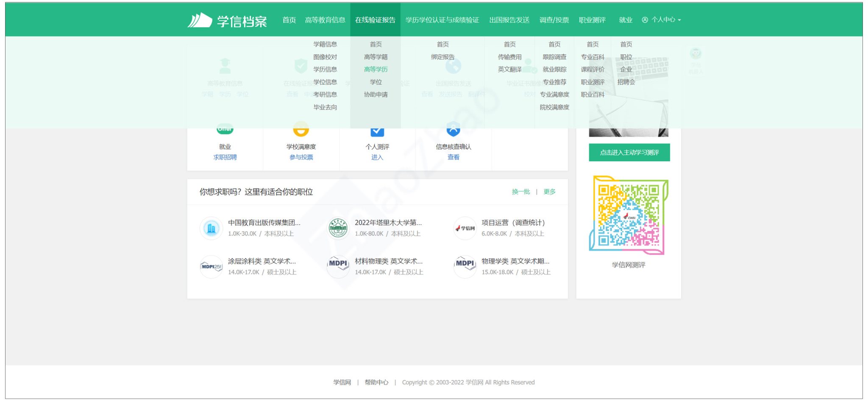Click the MDPI25 logo beside 涂层涂料类 job

coord(211,267)
